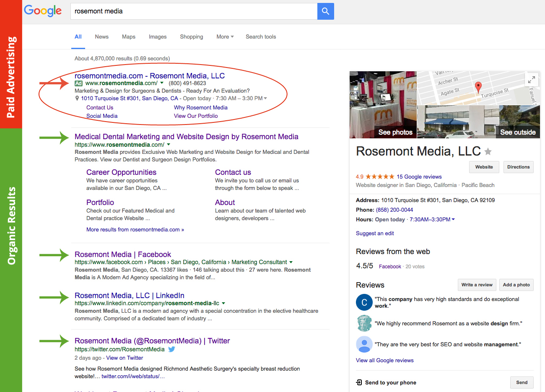The height and width of the screenshot is (392, 545).
Task: Click reviewer avatar with letter C
Action: [364, 302]
